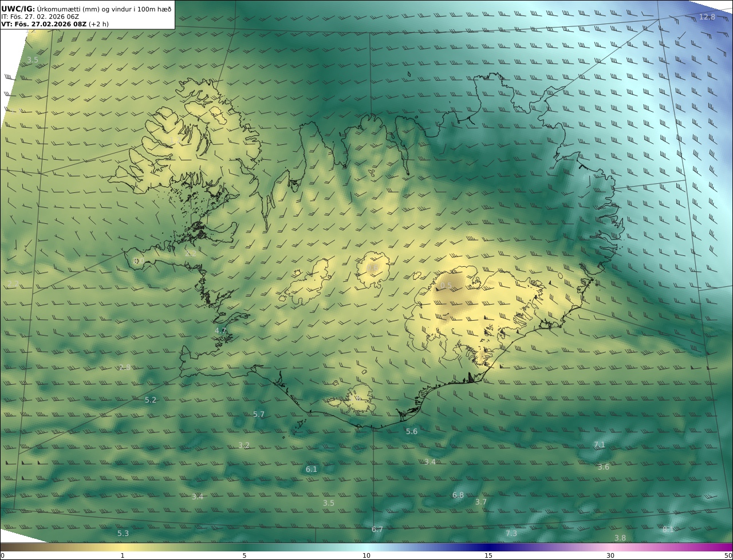The width and height of the screenshot is (733, 560).
Task: Click the 3.7 value label
Action: pos(480,502)
